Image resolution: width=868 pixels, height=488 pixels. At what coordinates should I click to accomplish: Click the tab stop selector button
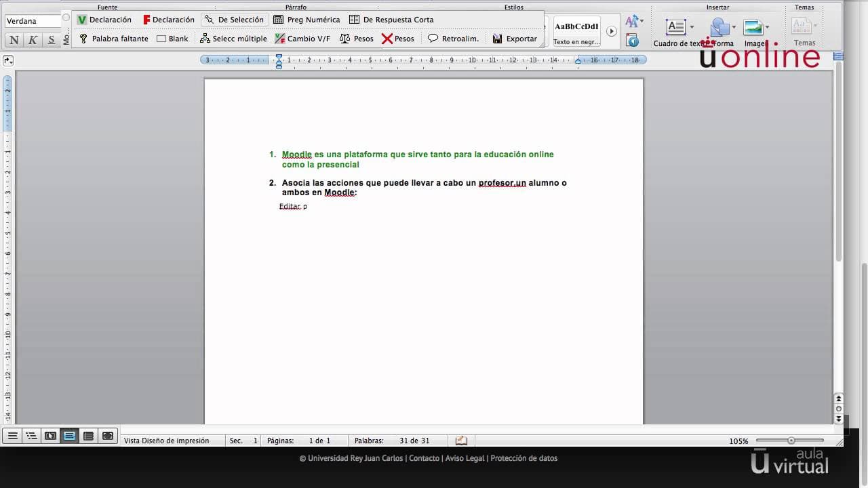pyautogui.click(x=7, y=60)
